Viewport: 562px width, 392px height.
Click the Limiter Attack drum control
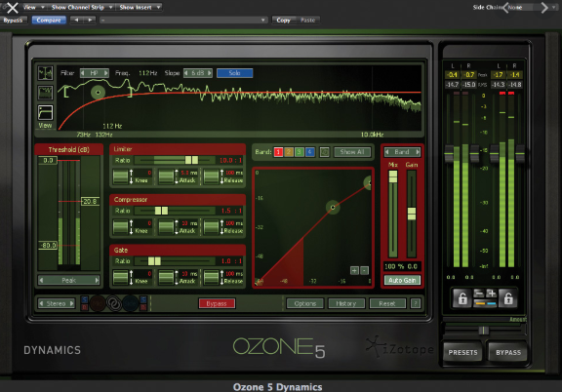[x=166, y=176]
